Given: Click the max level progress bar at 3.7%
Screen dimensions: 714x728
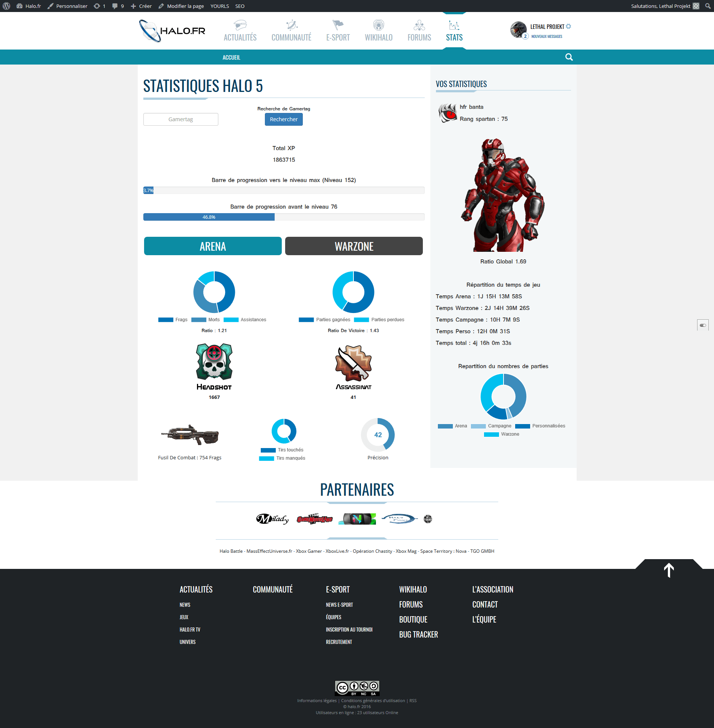Looking at the screenshot, I should [x=284, y=190].
